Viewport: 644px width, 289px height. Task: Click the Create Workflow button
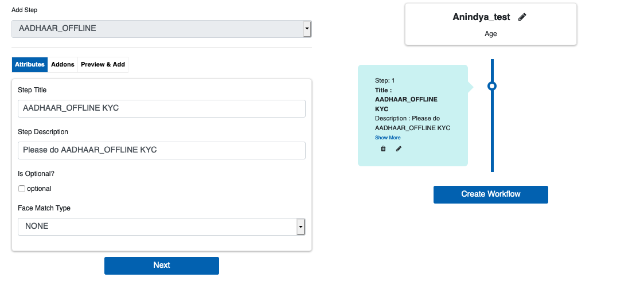coord(490,194)
